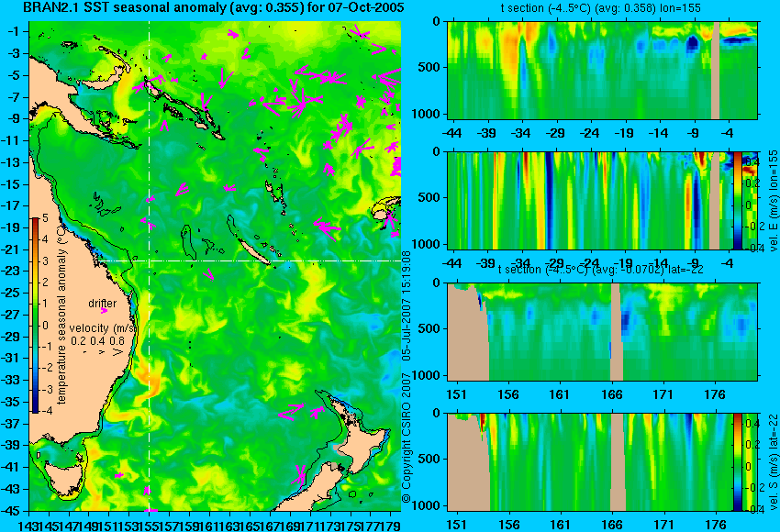Click the '5' value on temperature color bar
This screenshot has width=780, height=532.
45,217
